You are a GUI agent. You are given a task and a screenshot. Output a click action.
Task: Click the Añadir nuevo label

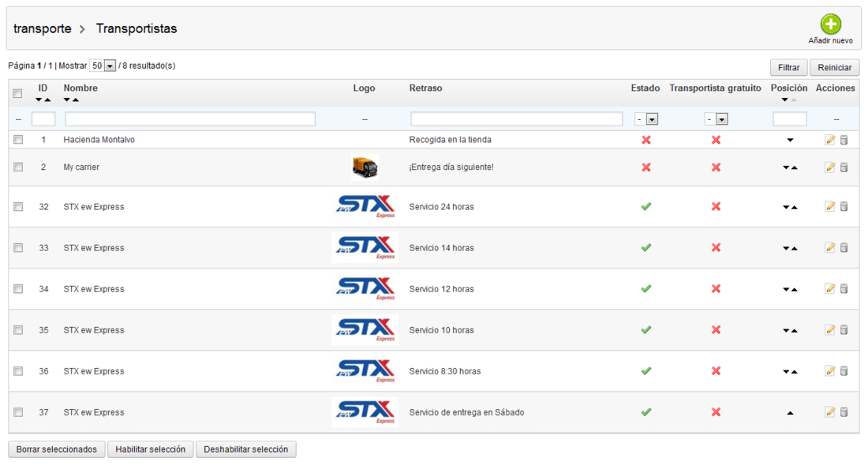pyautogui.click(x=830, y=40)
